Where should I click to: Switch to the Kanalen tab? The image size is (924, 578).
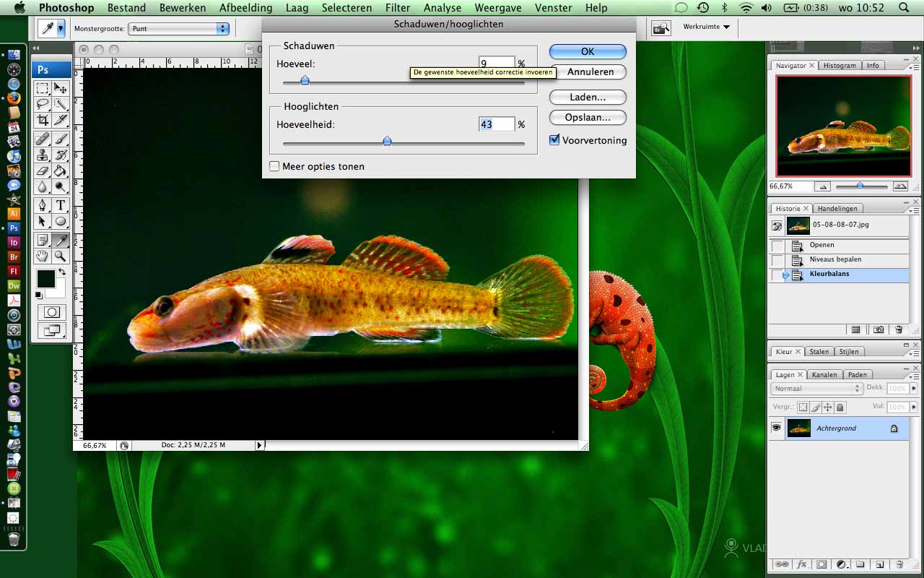824,374
